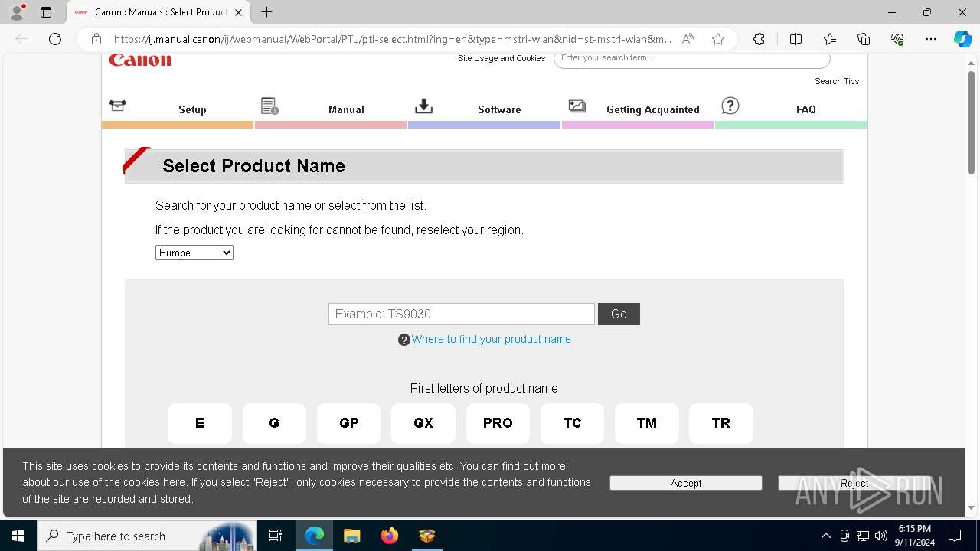This screenshot has height=551, width=980.
Task: Click the Go button
Action: click(x=619, y=314)
